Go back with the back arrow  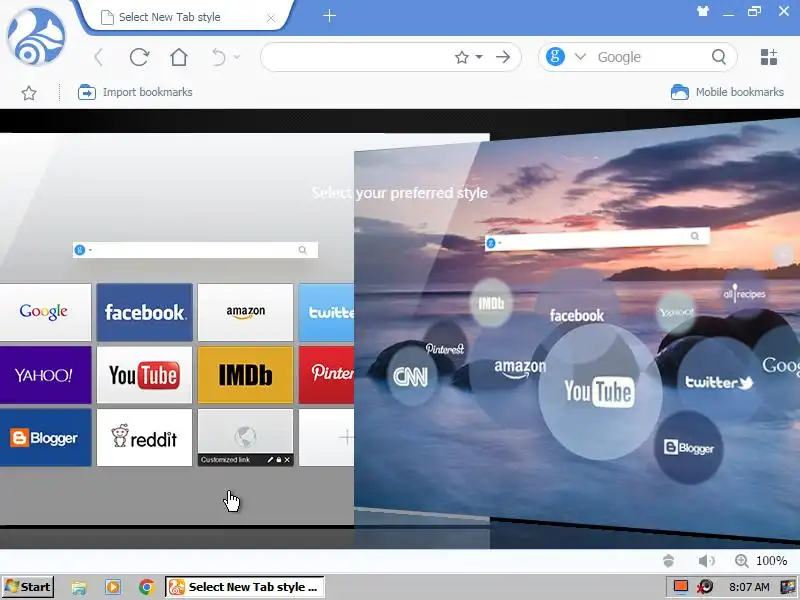[99, 57]
